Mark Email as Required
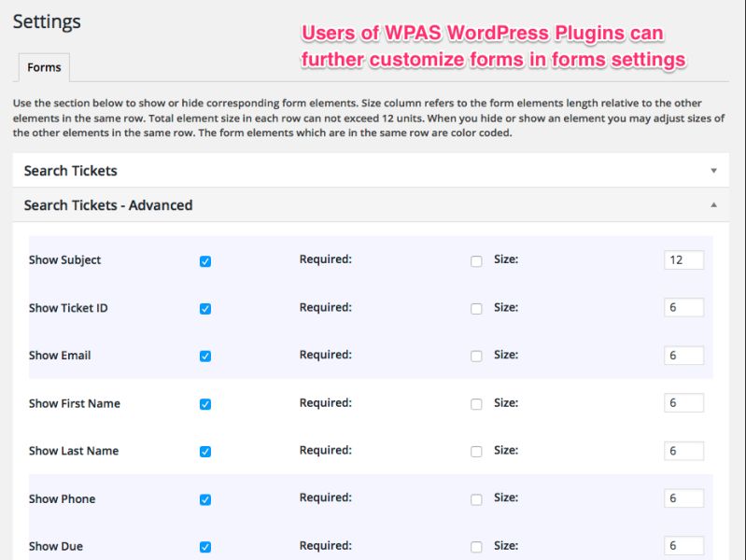 476,357
